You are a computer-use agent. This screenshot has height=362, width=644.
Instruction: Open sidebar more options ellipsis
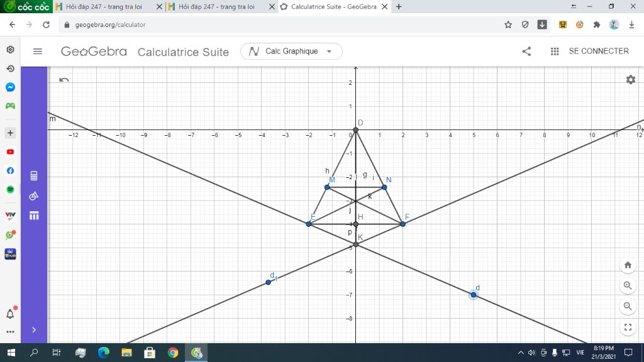click(x=10, y=332)
